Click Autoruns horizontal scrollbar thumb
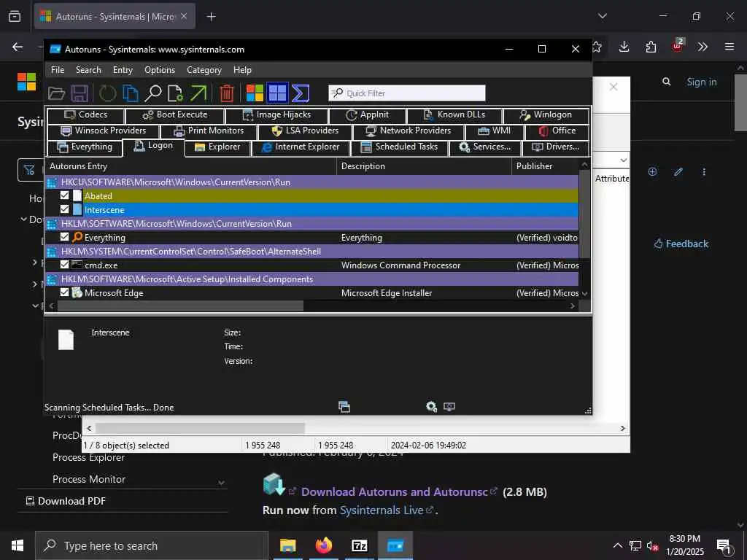Viewport: 747px width, 560px height. 180,306
